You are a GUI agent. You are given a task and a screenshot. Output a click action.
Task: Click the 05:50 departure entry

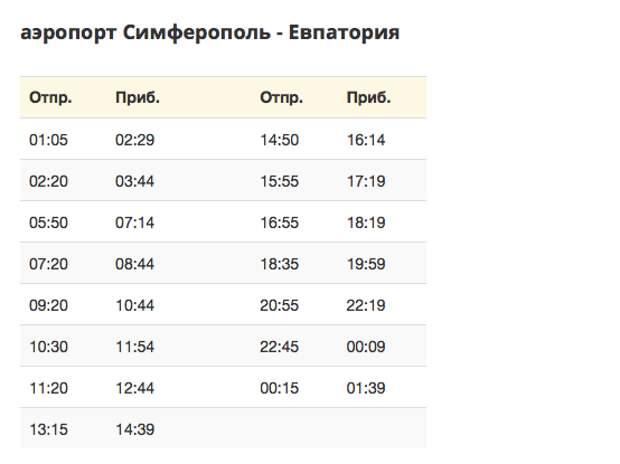[x=48, y=223]
